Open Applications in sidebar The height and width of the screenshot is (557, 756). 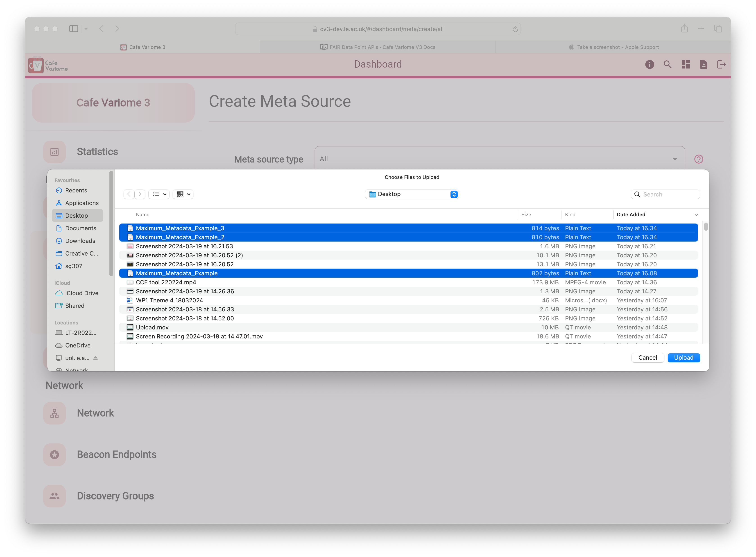[x=77, y=203]
